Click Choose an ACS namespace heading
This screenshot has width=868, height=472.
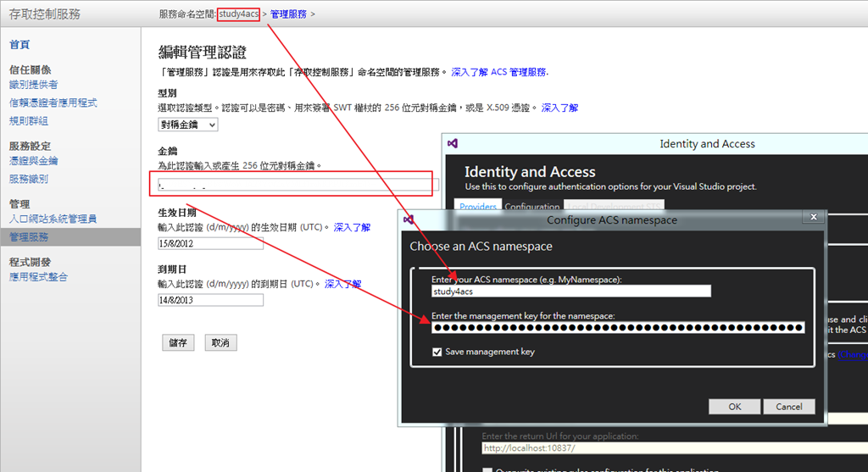481,247
